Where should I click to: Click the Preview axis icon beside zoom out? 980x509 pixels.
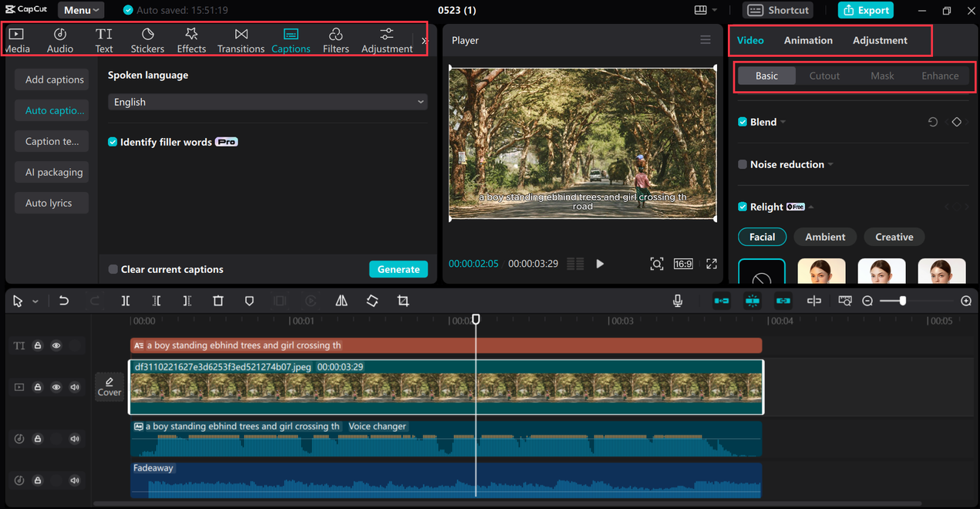(x=845, y=301)
